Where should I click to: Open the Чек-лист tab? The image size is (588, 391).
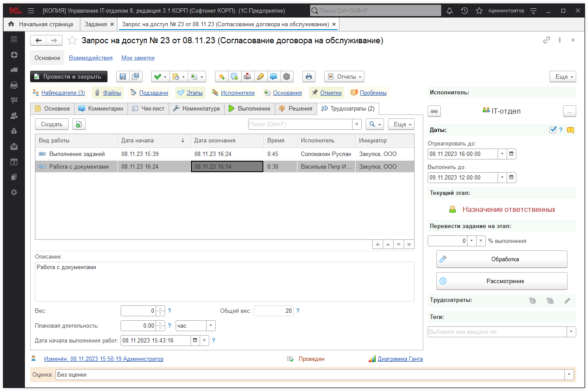(149, 109)
